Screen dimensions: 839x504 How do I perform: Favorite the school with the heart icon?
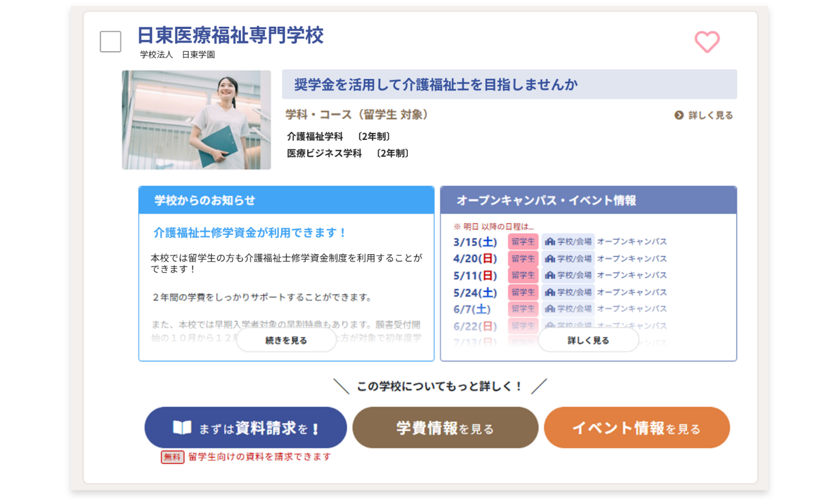coord(707,42)
